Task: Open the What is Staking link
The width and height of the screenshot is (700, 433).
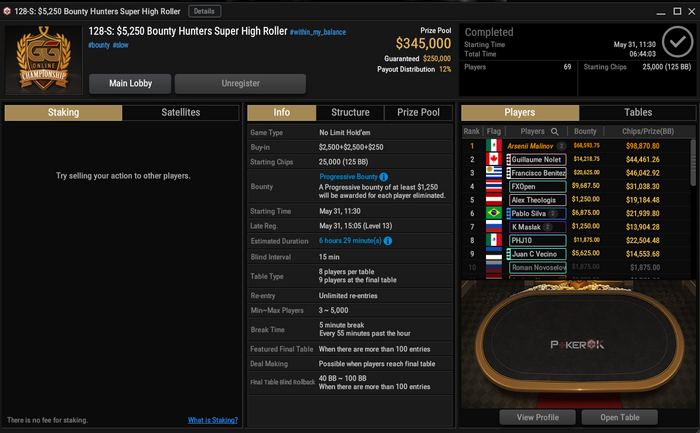Action: (x=212, y=420)
